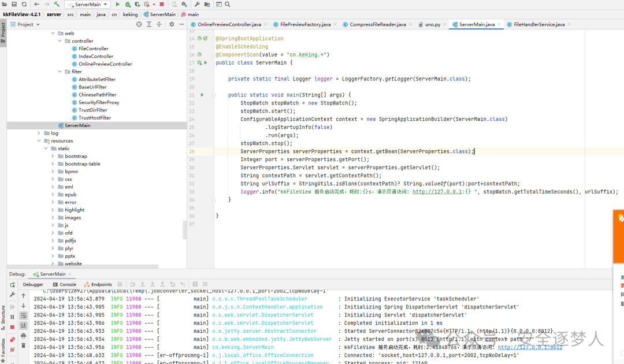Save all files using the floppy disk icon
624x364 pixels.
click(x=14, y=5)
